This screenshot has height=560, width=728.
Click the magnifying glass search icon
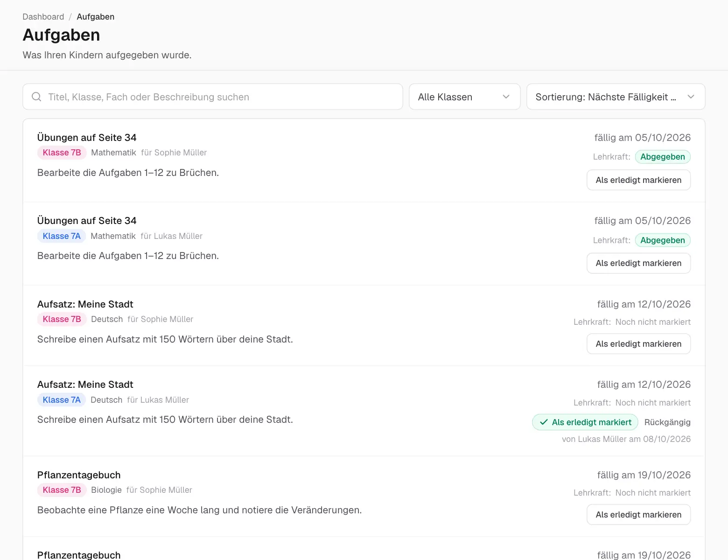36,97
